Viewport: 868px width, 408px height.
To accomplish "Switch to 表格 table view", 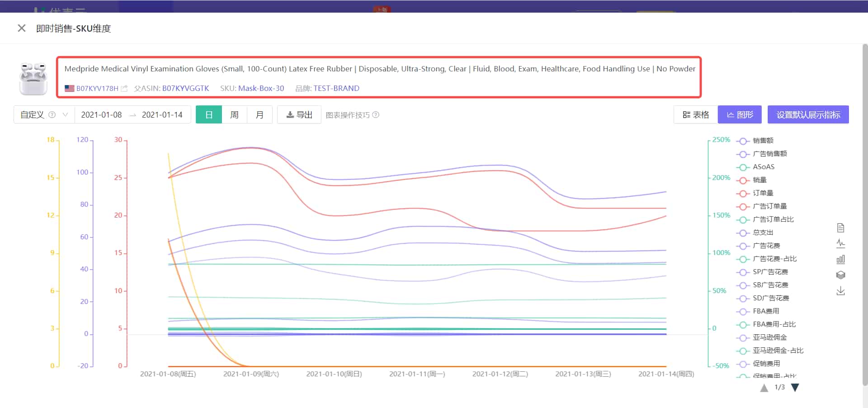I will [696, 115].
